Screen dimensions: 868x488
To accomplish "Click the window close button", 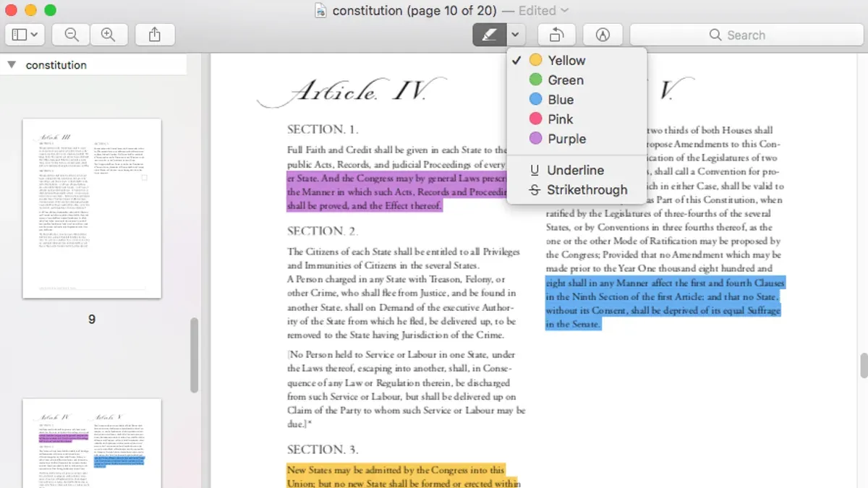I will [11, 10].
